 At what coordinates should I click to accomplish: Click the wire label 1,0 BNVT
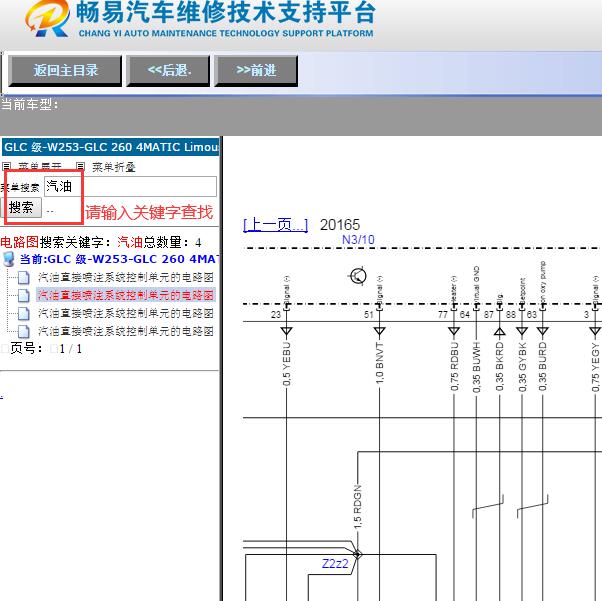379,363
